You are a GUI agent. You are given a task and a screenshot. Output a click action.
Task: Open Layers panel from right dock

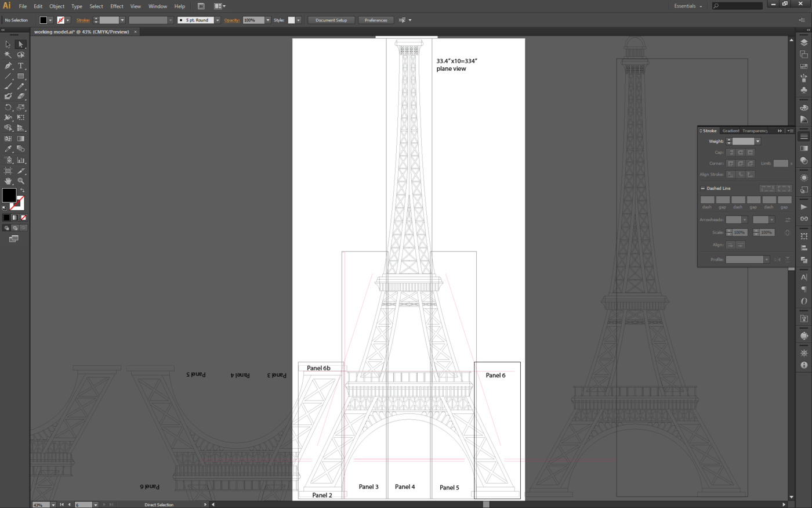tap(804, 42)
